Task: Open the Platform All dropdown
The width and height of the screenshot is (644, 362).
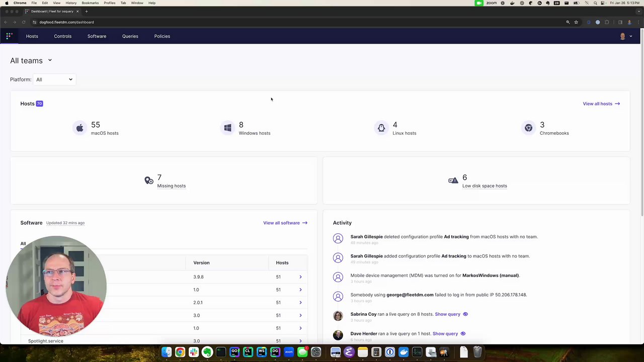Action: (x=54, y=79)
